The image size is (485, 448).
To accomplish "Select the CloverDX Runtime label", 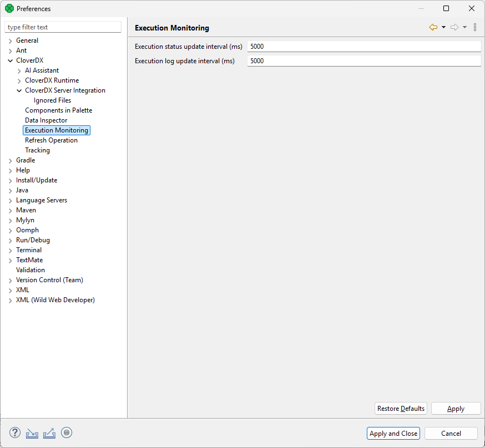I will (52, 80).
